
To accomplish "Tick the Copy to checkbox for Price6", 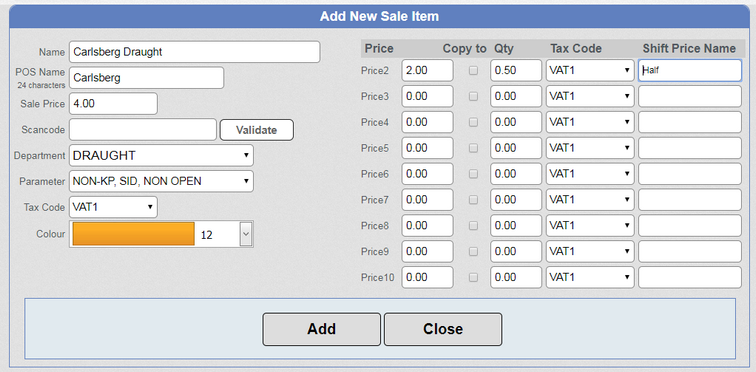I will [473, 174].
